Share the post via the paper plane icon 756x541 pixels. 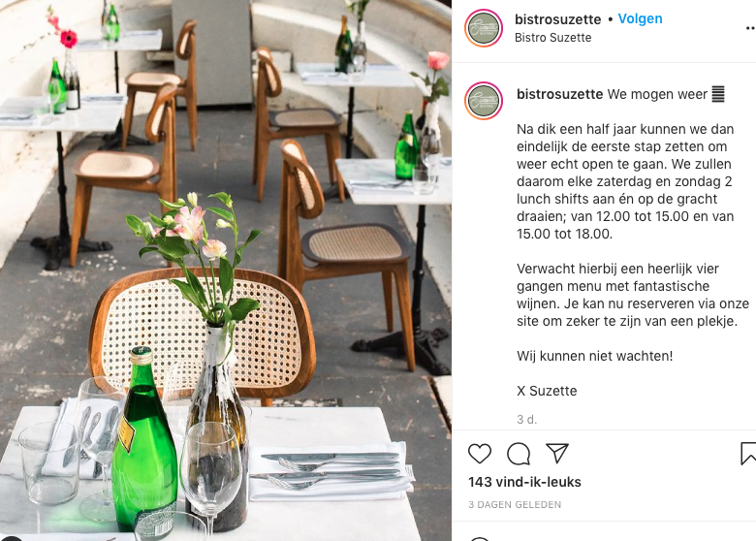(x=557, y=453)
